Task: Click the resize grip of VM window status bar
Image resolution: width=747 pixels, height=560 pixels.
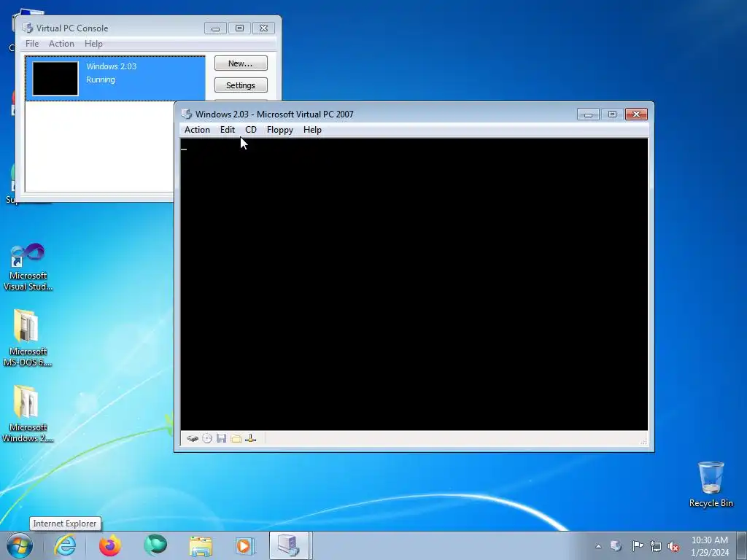Action: pos(643,441)
